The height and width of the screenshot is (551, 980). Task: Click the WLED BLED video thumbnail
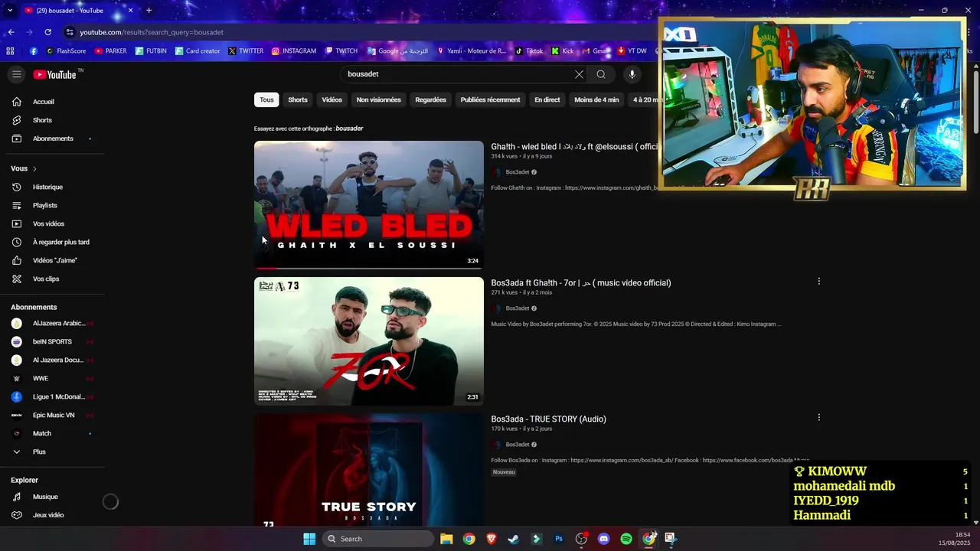369,205
